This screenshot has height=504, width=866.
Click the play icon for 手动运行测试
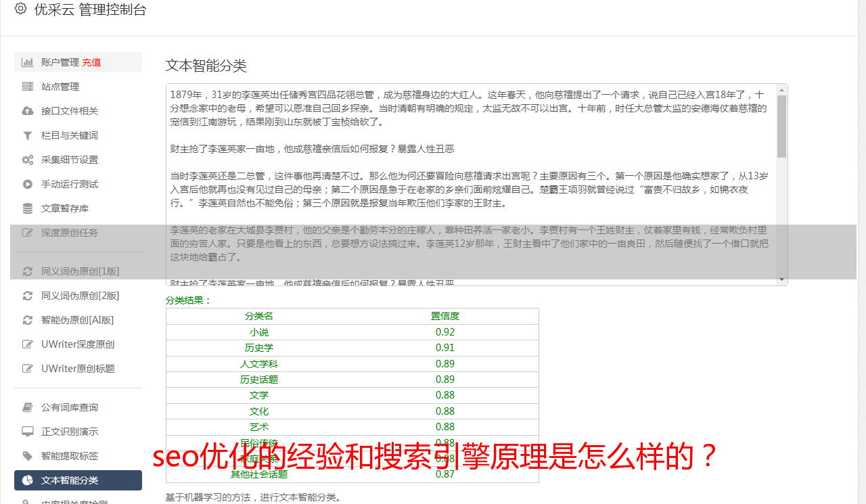point(28,184)
